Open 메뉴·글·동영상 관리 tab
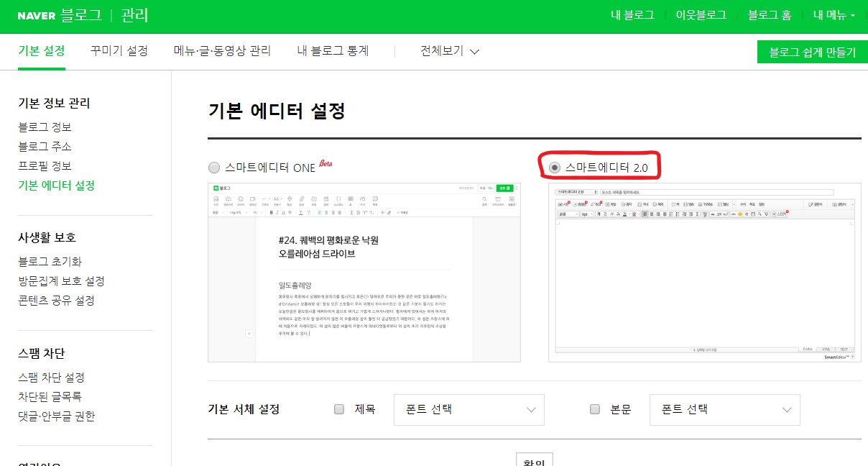 pos(222,51)
